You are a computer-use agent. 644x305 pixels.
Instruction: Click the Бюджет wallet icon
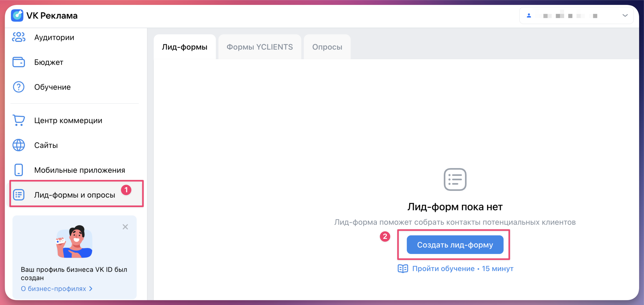coord(19,62)
